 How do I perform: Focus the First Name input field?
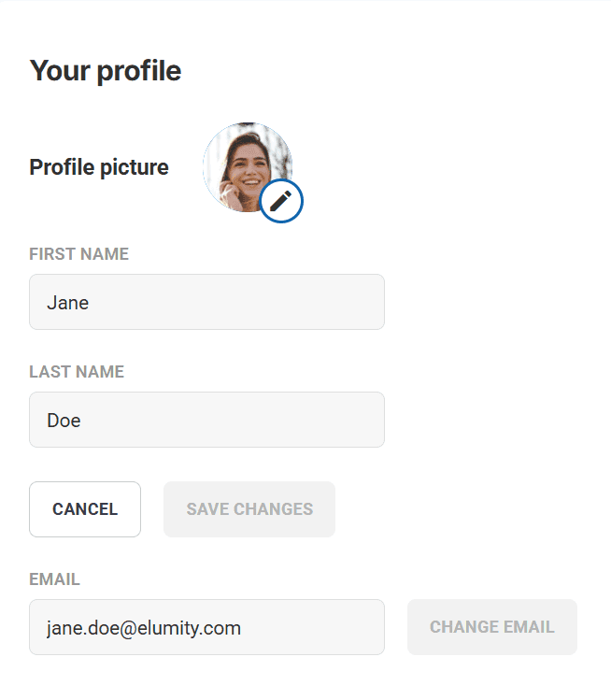pos(206,302)
